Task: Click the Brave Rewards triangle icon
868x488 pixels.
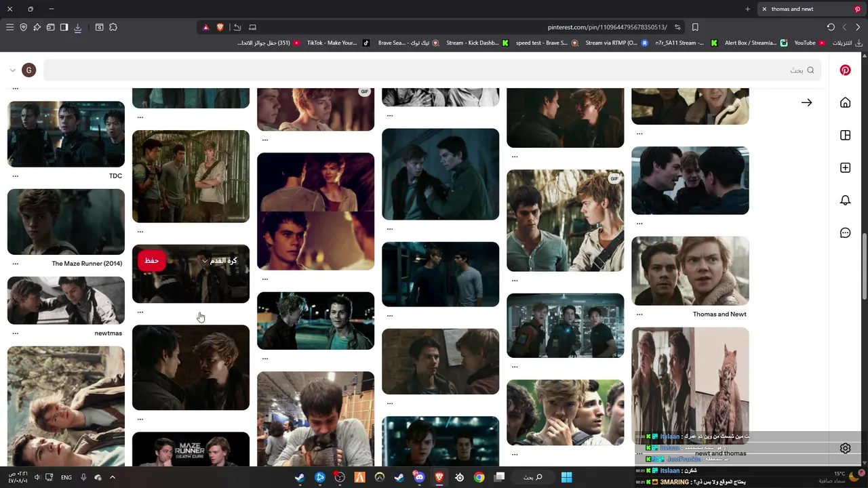Action: (x=206, y=27)
